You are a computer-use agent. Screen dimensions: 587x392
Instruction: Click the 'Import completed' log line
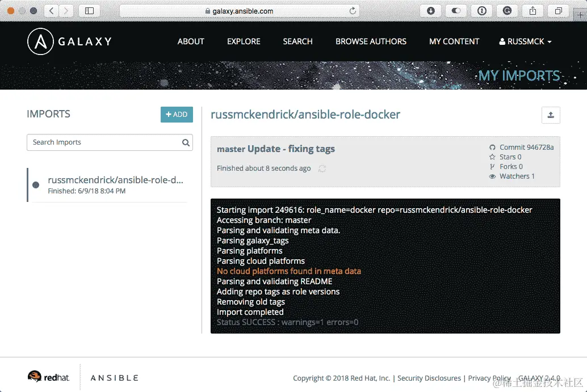coord(250,312)
